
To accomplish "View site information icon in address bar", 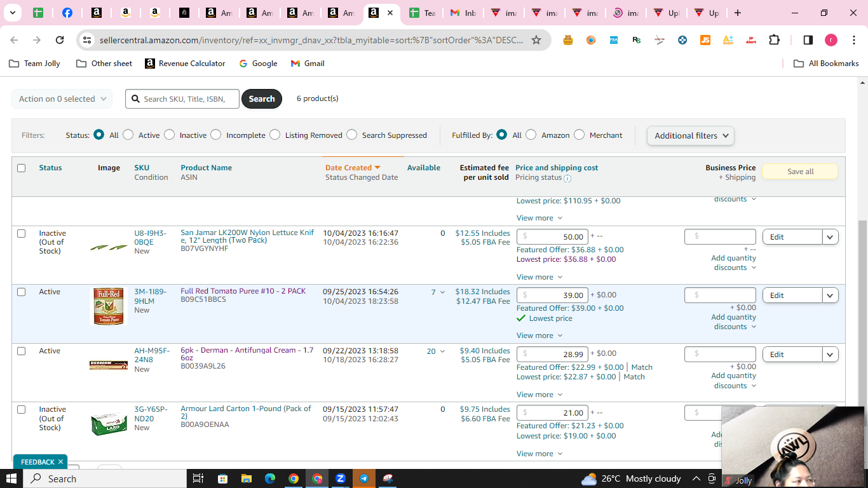I will point(87,40).
